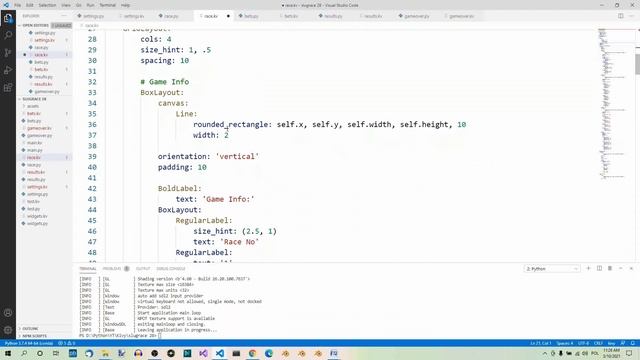Open the Terminal menu
640x360 pixels.
coord(108,5)
